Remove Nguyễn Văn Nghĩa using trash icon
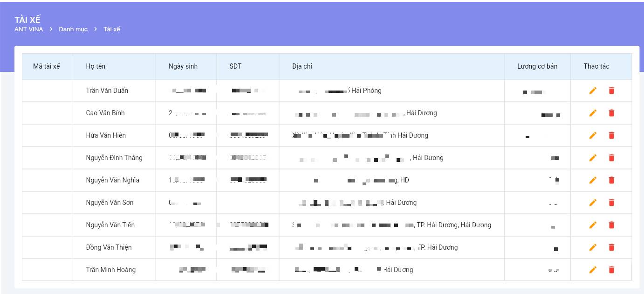Image resolution: width=644 pixels, height=294 pixels. [611, 180]
